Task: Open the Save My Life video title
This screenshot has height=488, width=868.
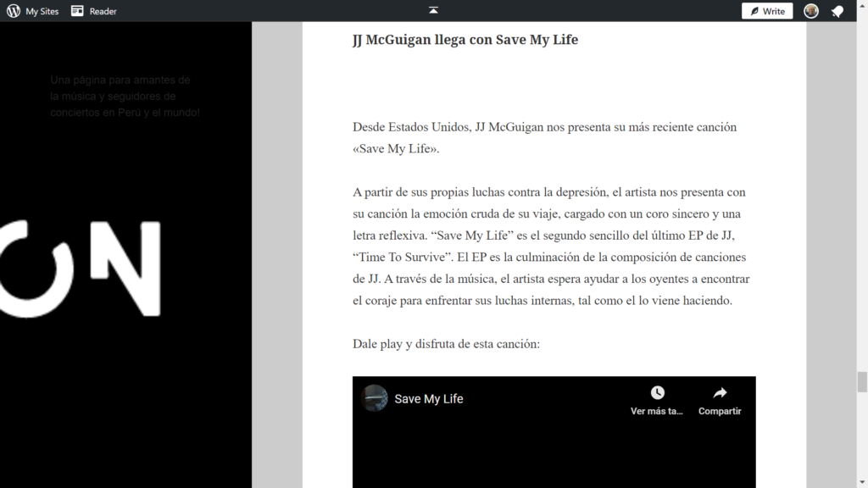Action: pyautogui.click(x=428, y=399)
